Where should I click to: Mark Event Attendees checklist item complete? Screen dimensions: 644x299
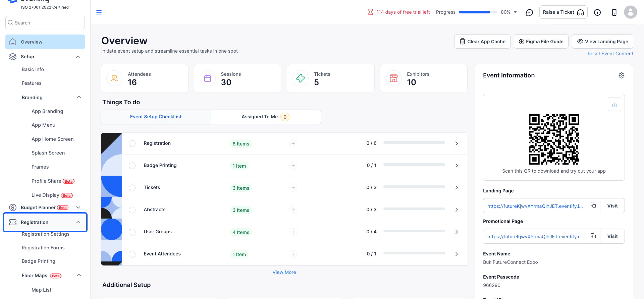coord(132,254)
